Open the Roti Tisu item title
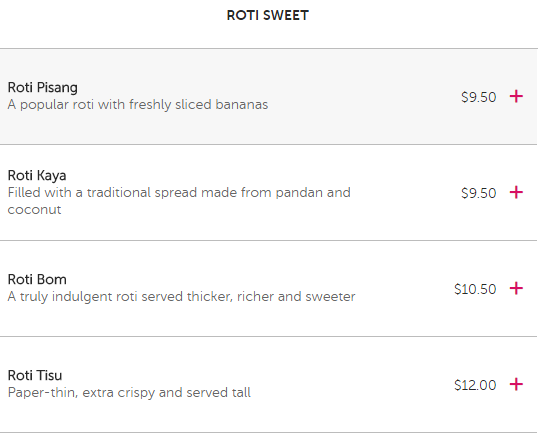Screen dimensions: 541x443 tap(35, 375)
